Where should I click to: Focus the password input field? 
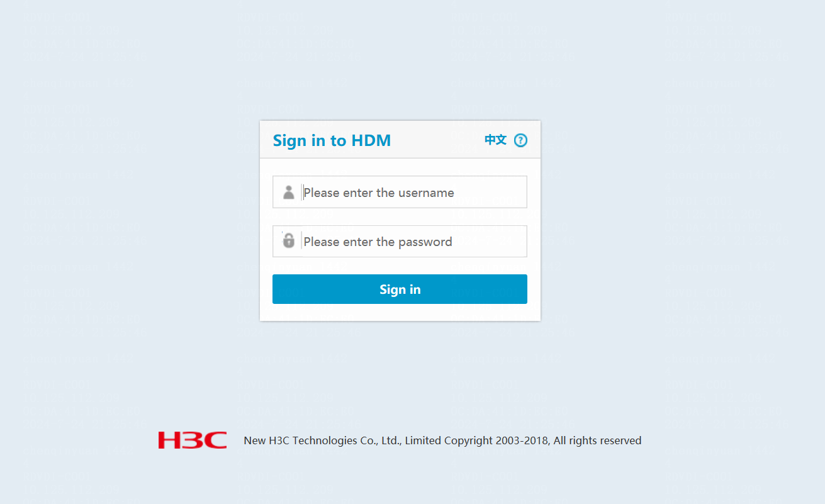400,241
